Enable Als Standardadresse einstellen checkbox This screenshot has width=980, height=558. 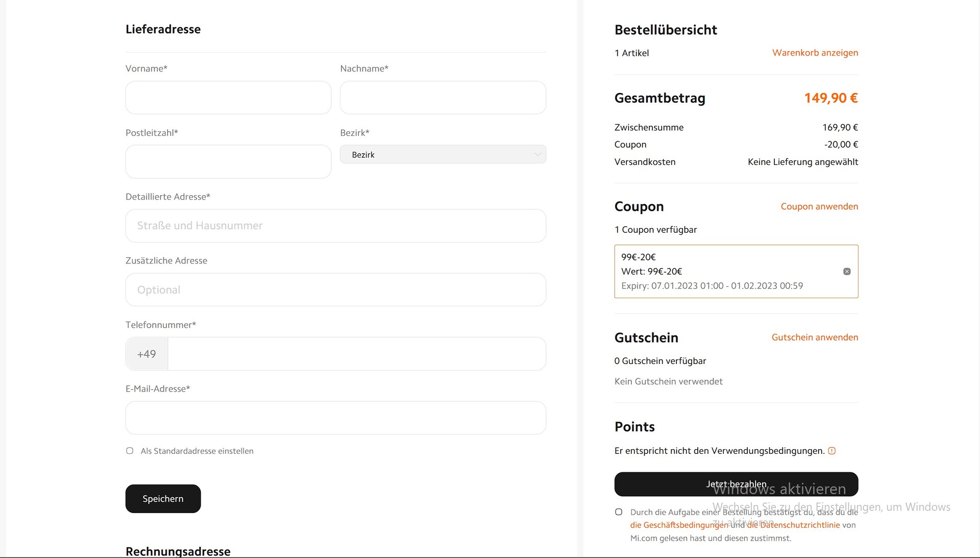coord(130,451)
